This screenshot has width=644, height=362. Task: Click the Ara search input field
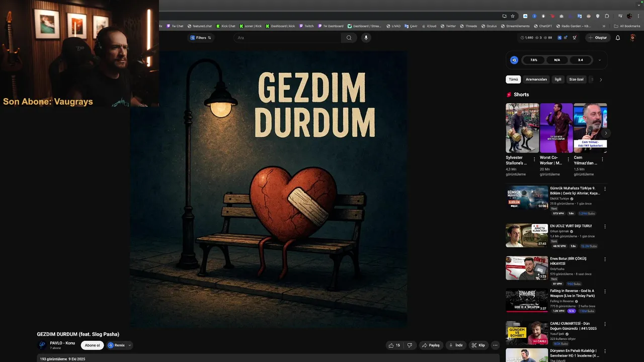click(287, 38)
